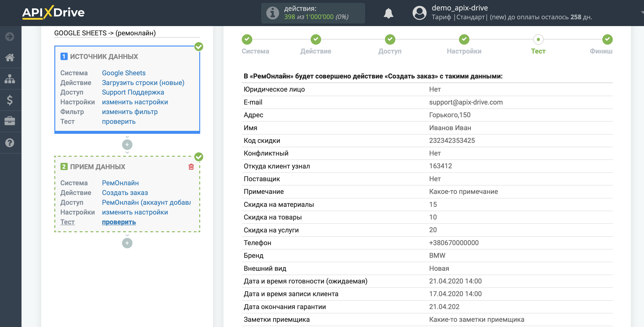The image size is (644, 327).
Task: Click the Иванов Иван name value
Action: (450, 128)
